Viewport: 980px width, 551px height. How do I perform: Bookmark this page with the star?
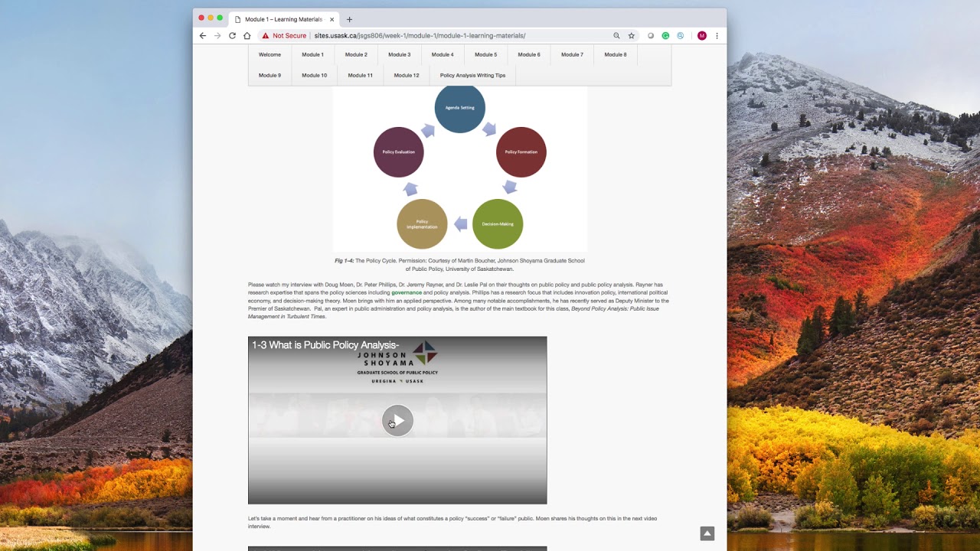click(x=632, y=35)
